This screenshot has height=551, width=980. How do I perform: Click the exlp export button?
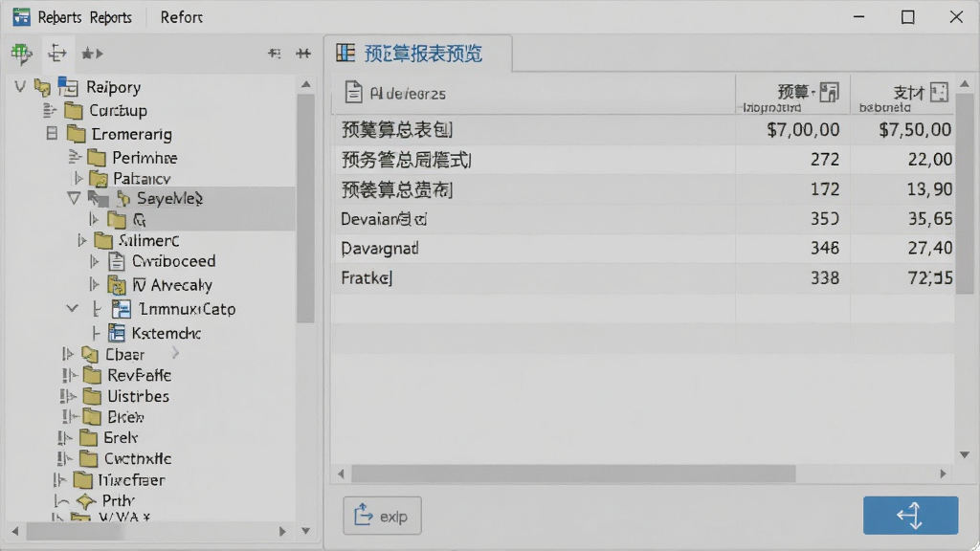(x=382, y=516)
